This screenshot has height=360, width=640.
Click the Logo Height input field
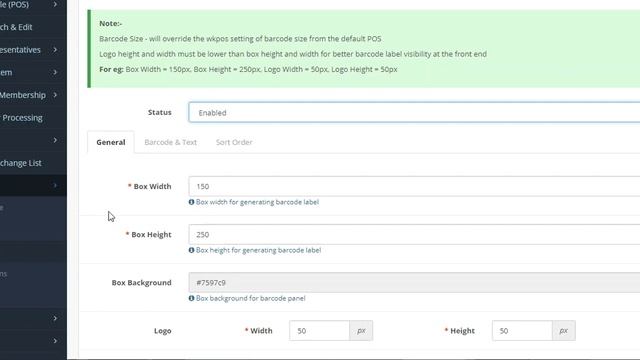[522, 331]
